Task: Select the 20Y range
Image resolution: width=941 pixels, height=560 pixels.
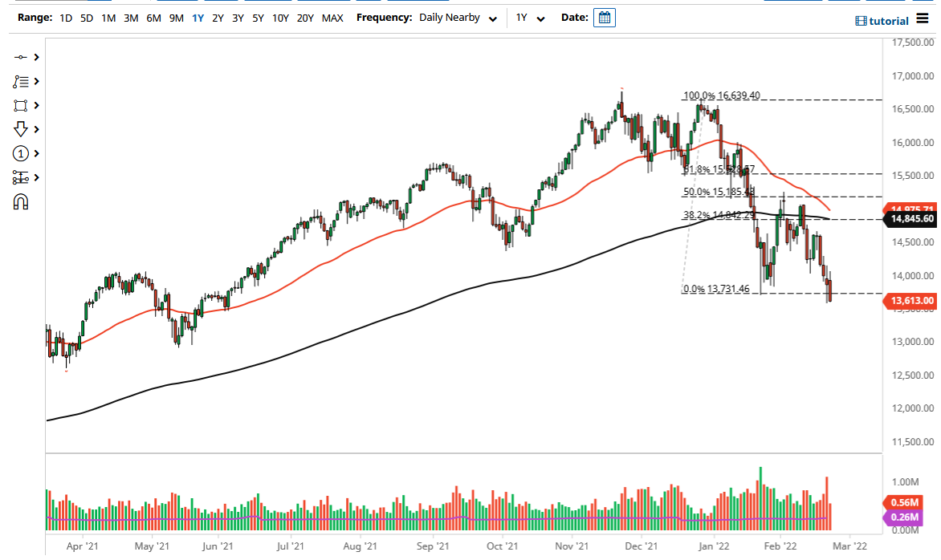Action: point(305,17)
